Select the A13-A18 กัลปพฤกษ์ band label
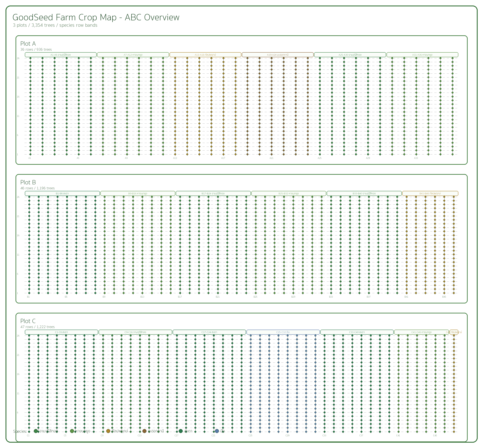Screen dimensions: 483x448 click(205, 55)
